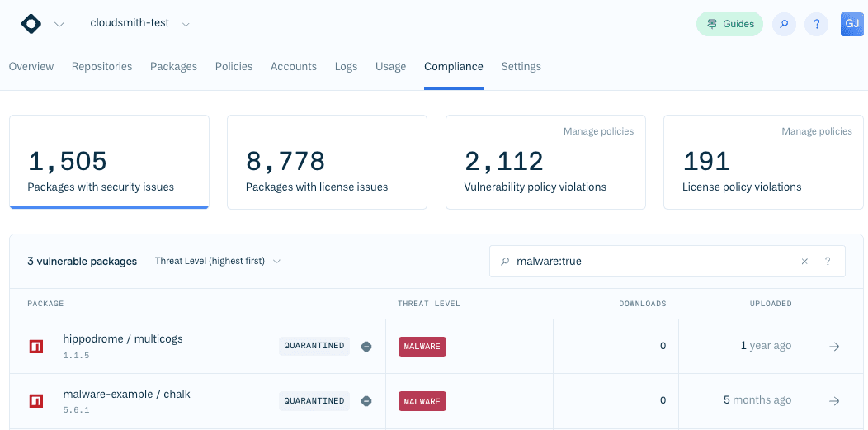Viewport: 868px width, 430px height.
Task: Open the Threat Level sort dropdown
Action: coord(218,261)
